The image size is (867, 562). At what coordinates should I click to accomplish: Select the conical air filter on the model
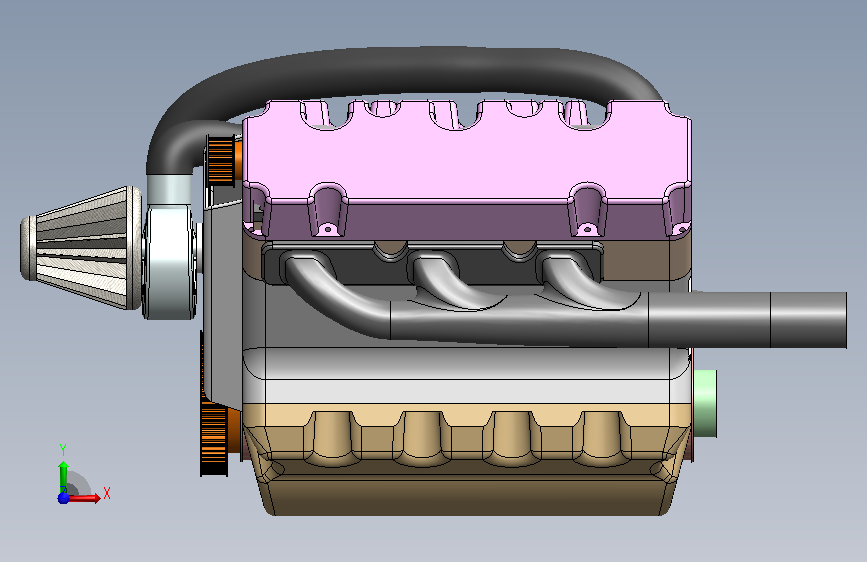tap(81, 248)
